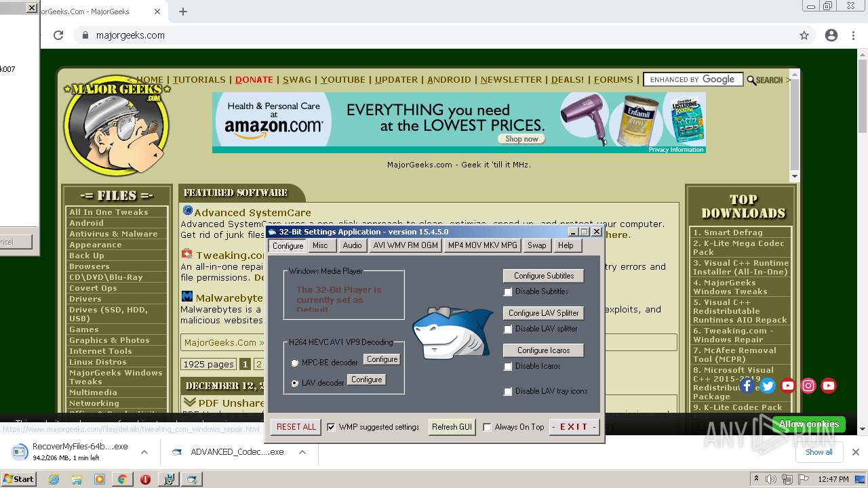Click Show all downloads button

click(x=819, y=452)
